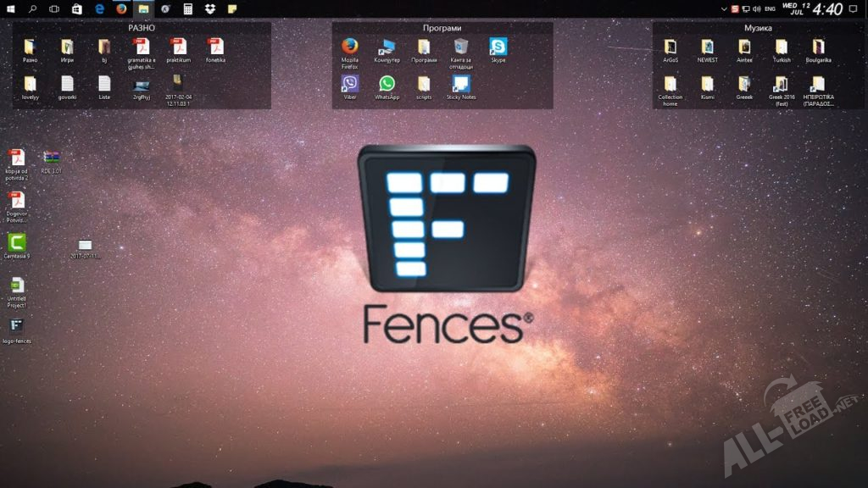This screenshot has width=868, height=488.
Task: Select the RDE 3.01 archive icon
Action: coord(51,158)
